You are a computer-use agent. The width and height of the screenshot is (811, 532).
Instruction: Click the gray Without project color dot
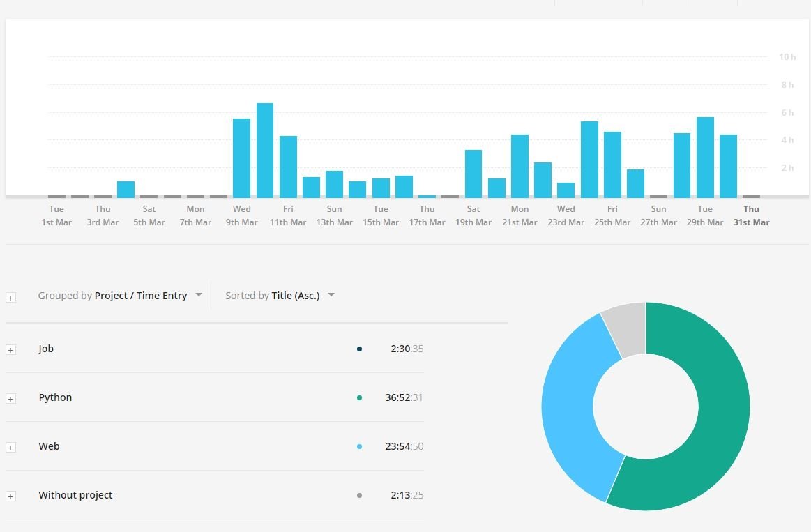click(359, 495)
